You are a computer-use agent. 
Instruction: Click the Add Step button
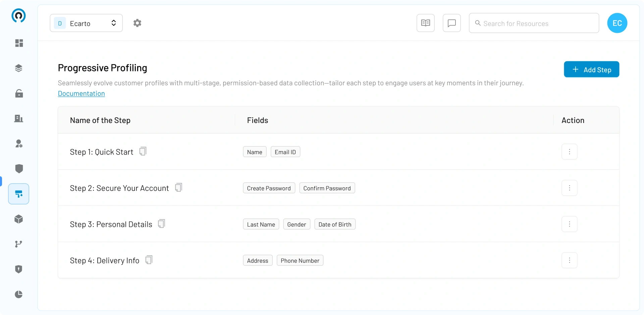coord(592,69)
